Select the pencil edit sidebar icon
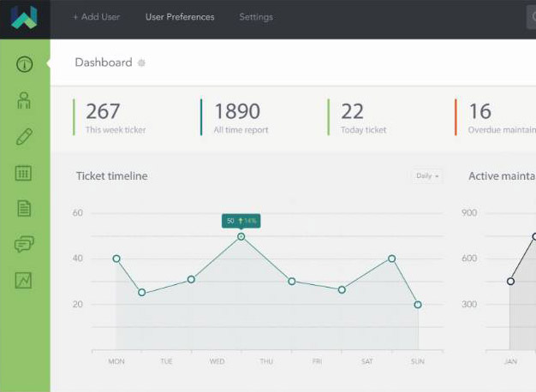The width and height of the screenshot is (536, 392). click(24, 137)
